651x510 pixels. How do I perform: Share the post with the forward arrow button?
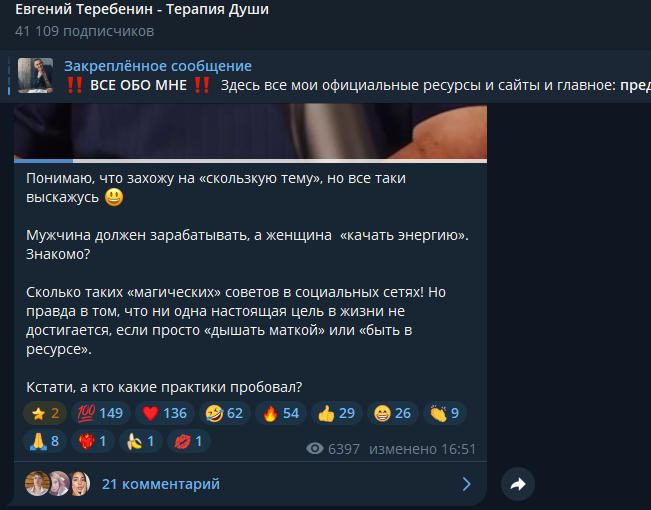pos(518,484)
